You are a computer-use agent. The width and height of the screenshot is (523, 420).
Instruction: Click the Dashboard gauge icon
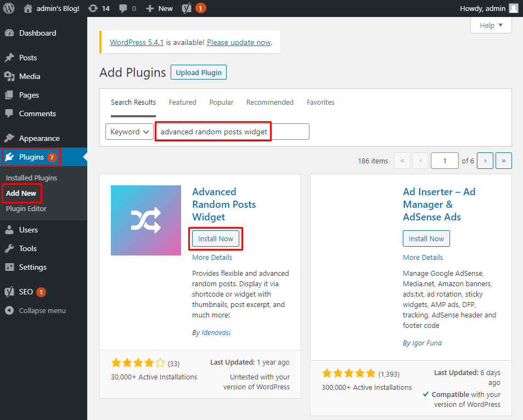tap(9, 33)
